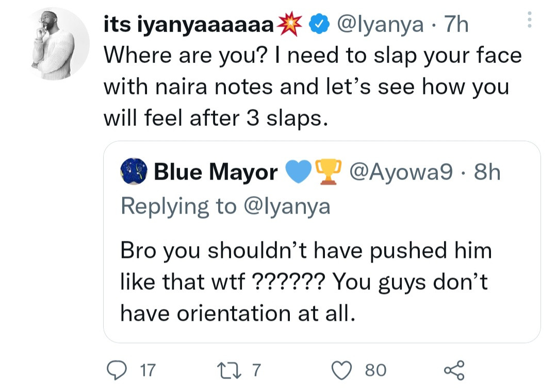Like the tweet with the heart icon
Viewport: 557px width, 392px height.
click(341, 369)
